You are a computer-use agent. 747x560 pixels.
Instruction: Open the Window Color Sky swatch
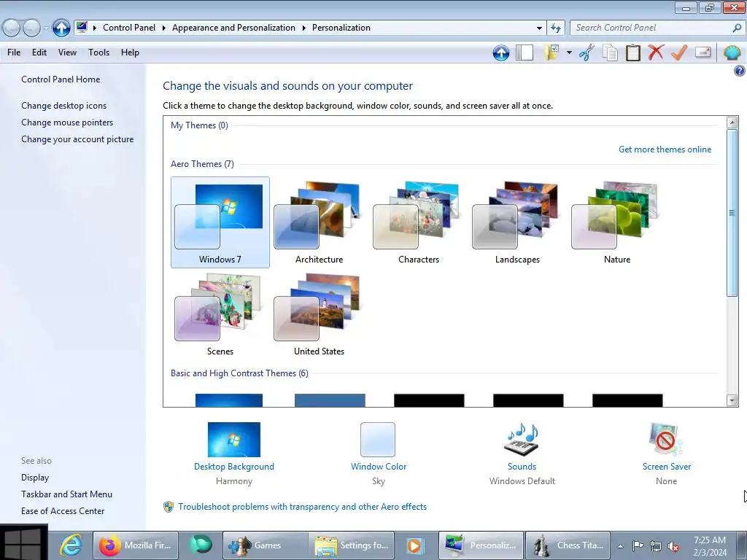click(x=378, y=440)
